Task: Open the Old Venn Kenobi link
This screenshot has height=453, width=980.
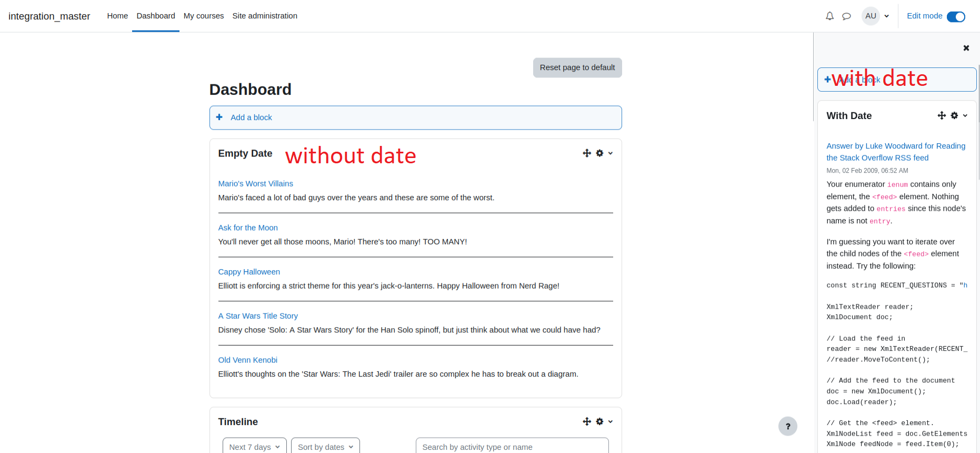Action: (248, 360)
